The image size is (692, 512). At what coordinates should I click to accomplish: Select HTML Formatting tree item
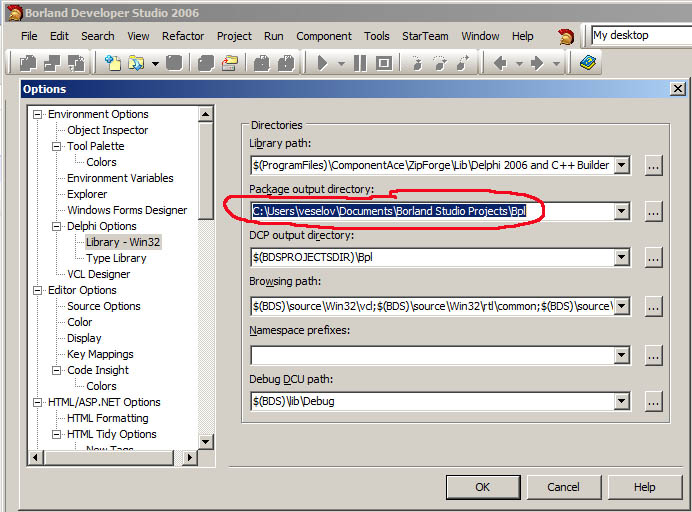tap(108, 418)
